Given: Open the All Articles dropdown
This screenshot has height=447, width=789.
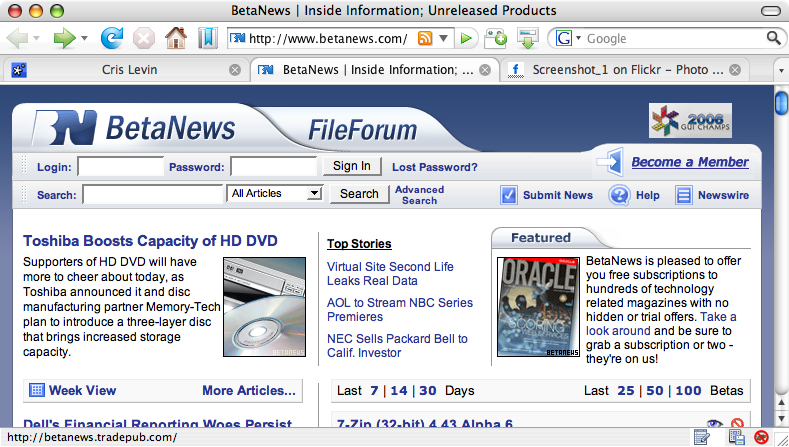Looking at the screenshot, I should pos(275,193).
